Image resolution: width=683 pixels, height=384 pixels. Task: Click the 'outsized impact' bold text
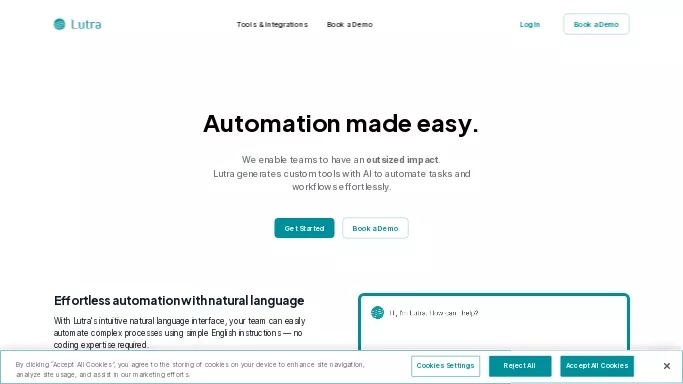pos(402,160)
